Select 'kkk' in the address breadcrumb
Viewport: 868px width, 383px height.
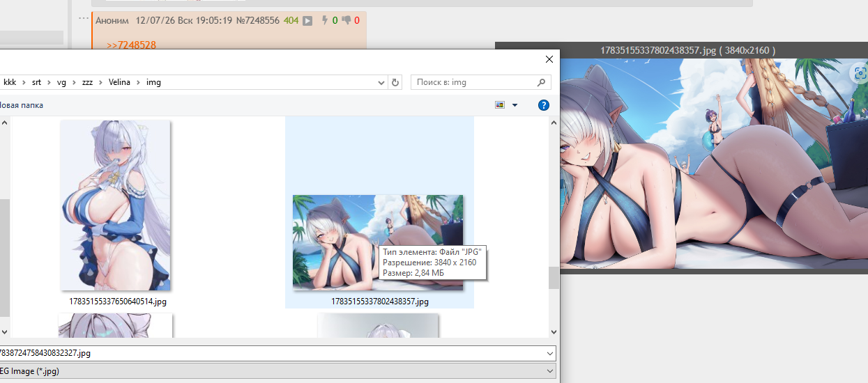click(10, 82)
